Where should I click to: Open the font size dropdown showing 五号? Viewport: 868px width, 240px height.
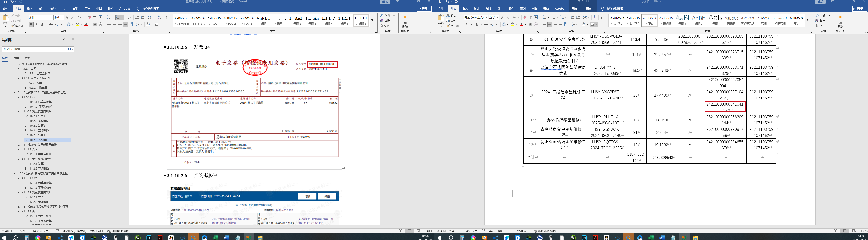[x=498, y=17]
